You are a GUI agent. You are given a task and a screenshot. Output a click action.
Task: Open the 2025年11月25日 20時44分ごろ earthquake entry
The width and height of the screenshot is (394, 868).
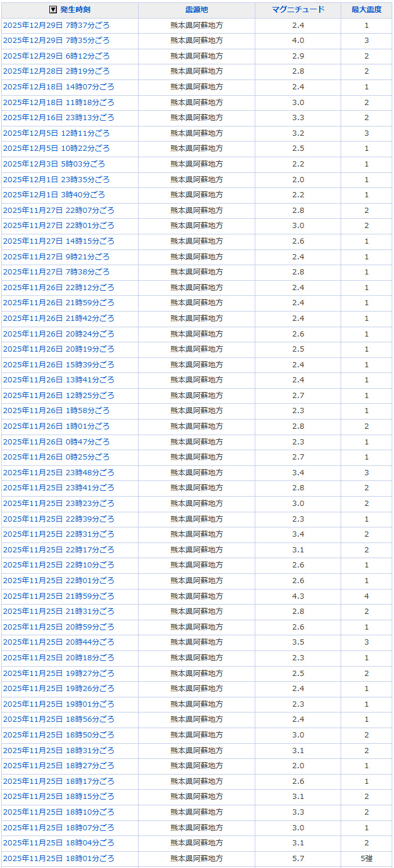58,642
